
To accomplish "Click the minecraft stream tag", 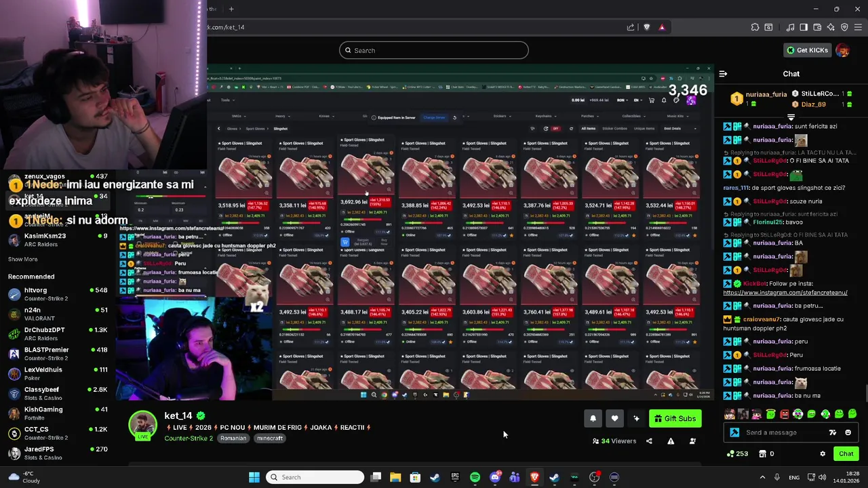I will point(270,438).
